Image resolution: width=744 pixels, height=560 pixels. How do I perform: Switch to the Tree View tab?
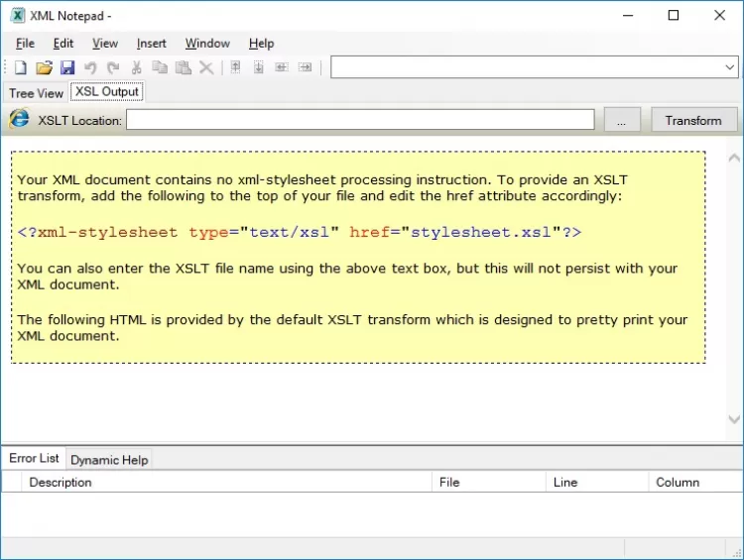pos(36,93)
